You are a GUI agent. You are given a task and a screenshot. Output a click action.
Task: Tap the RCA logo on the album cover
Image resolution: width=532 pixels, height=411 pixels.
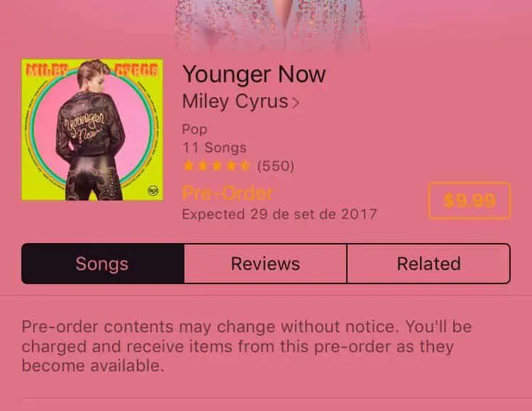(153, 191)
